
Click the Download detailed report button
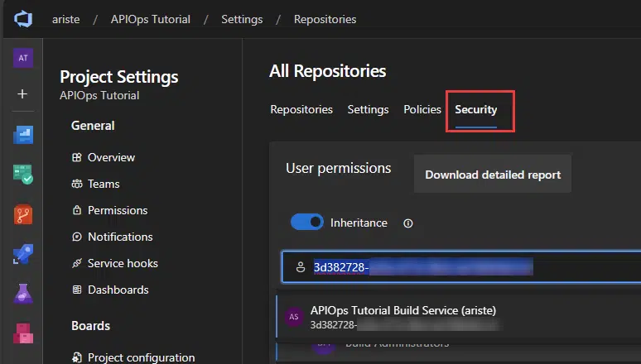493,175
